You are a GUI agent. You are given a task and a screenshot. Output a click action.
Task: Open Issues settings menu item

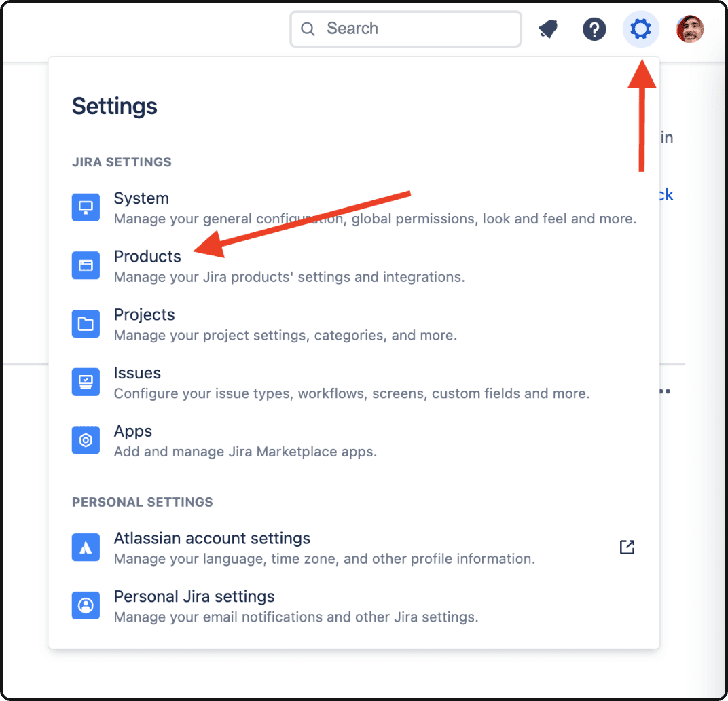coord(354,382)
